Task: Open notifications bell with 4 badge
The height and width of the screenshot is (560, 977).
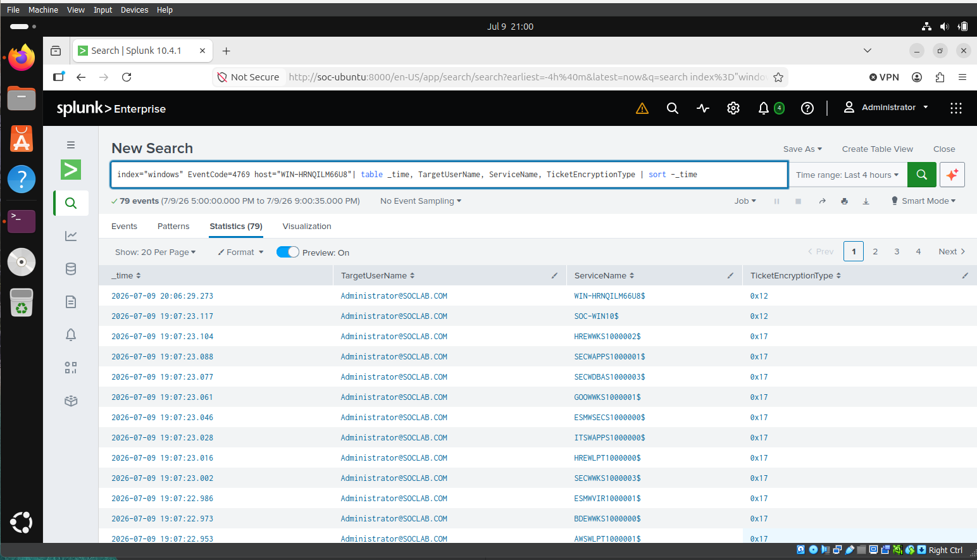Action: click(x=770, y=108)
